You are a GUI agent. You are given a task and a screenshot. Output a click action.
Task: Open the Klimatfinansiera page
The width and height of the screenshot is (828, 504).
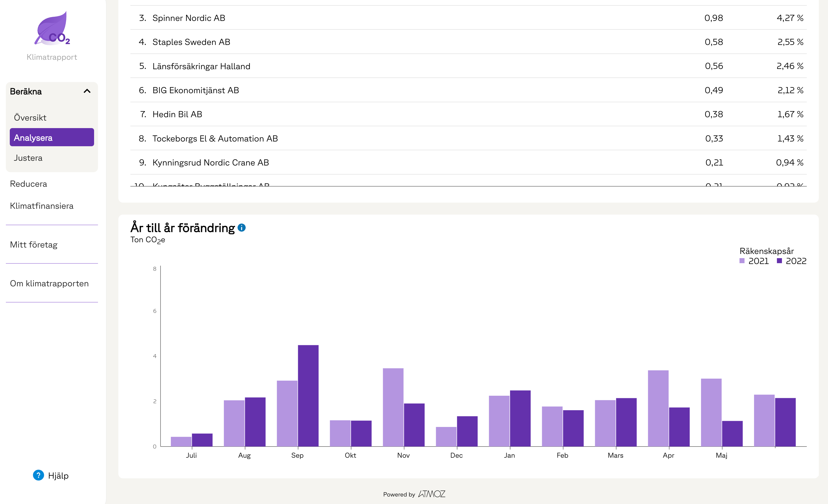coord(42,206)
